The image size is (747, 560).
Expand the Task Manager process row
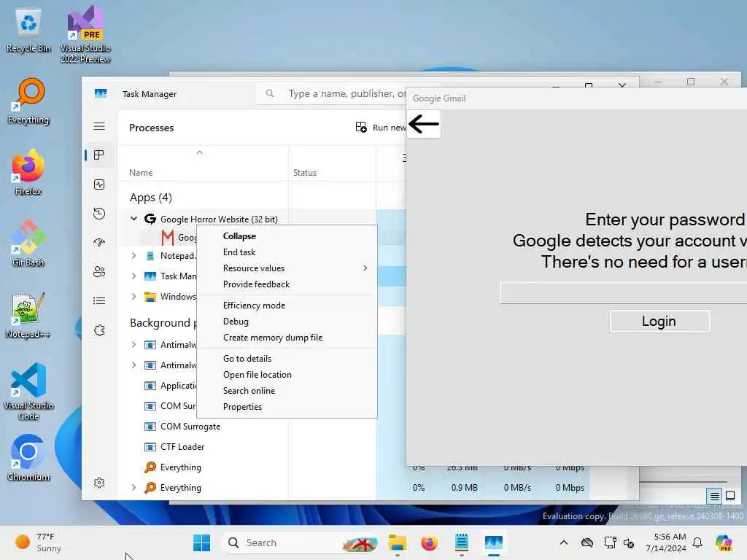[x=134, y=276]
